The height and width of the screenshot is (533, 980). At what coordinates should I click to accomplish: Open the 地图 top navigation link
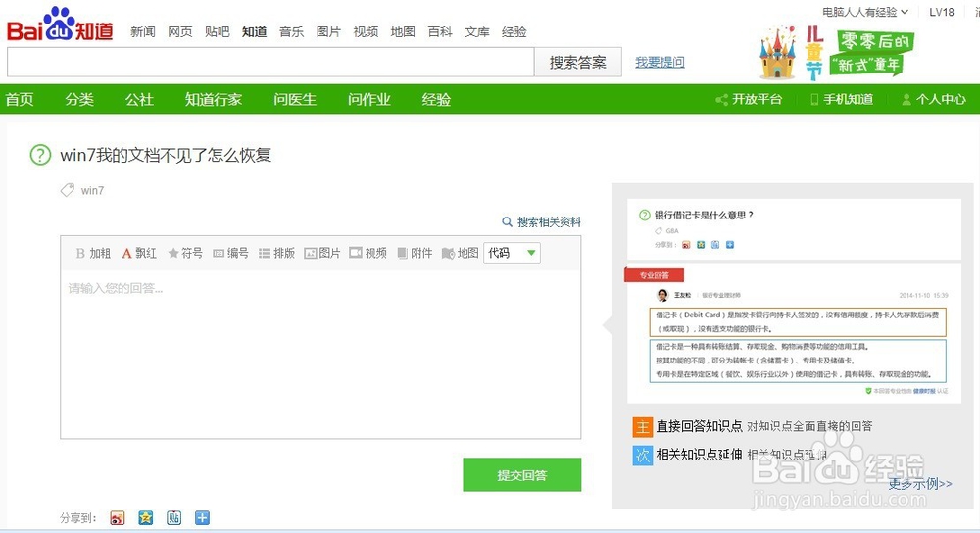point(403,32)
